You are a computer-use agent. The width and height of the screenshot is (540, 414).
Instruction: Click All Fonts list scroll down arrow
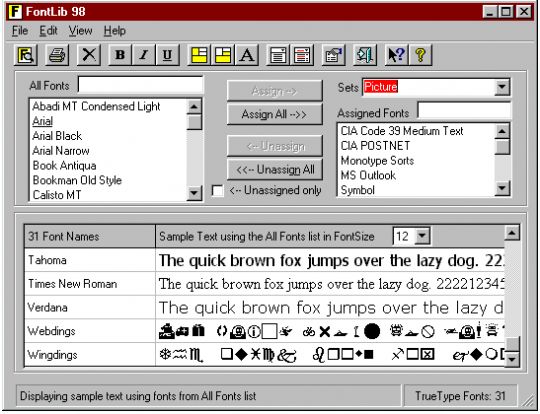point(194,193)
